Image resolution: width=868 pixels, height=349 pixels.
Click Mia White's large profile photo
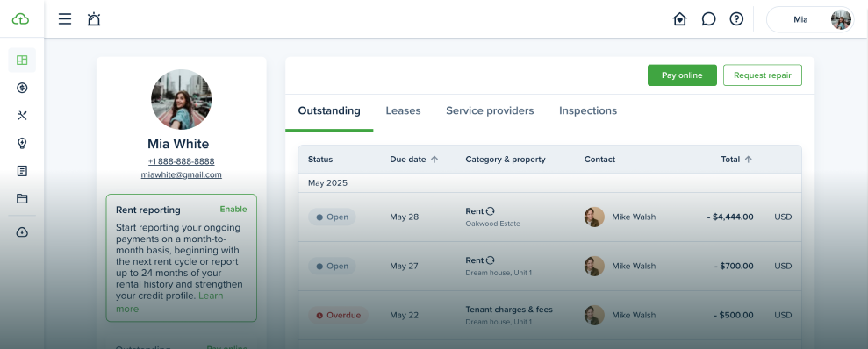point(181,100)
